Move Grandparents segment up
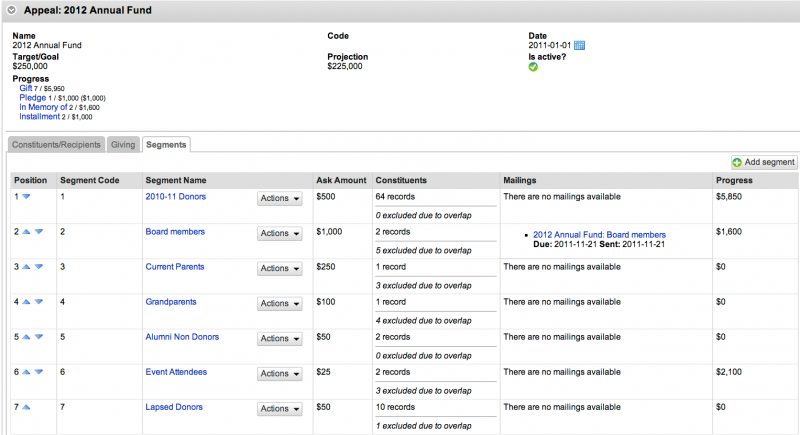800x435 pixels. tap(26, 302)
